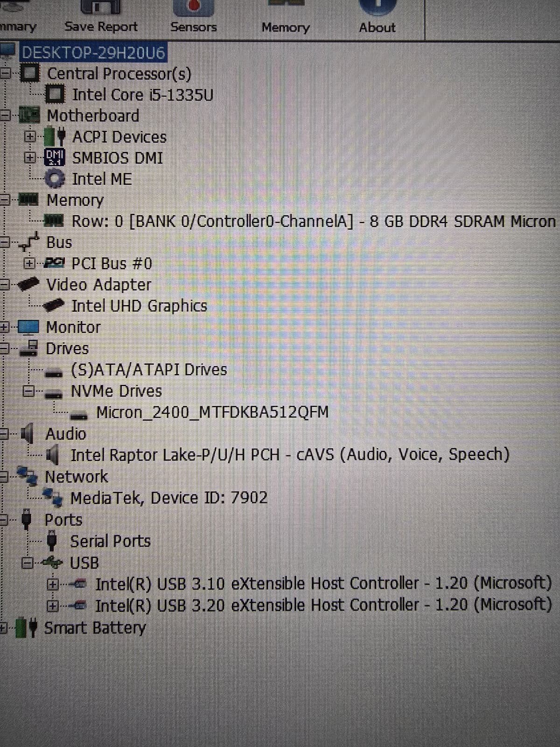Viewport: 560px width, 747px height.
Task: Select the Serial Ports entry
Action: (x=110, y=541)
